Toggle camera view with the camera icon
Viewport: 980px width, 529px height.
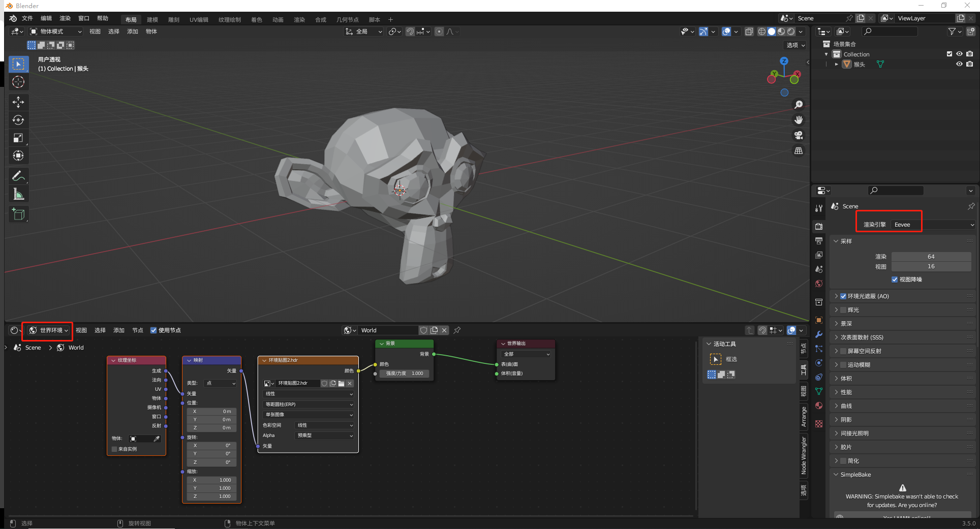coord(799,135)
